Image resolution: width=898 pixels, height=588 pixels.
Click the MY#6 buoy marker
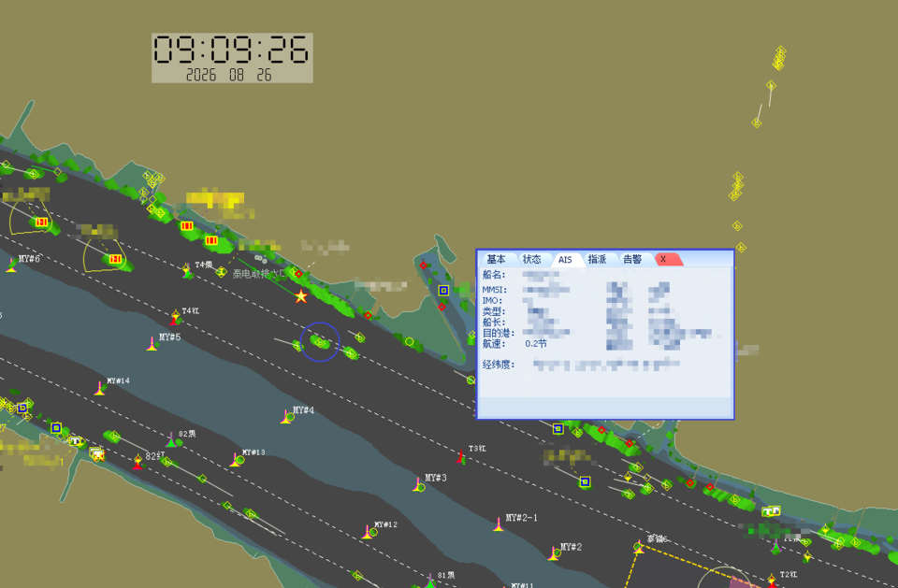[11, 265]
